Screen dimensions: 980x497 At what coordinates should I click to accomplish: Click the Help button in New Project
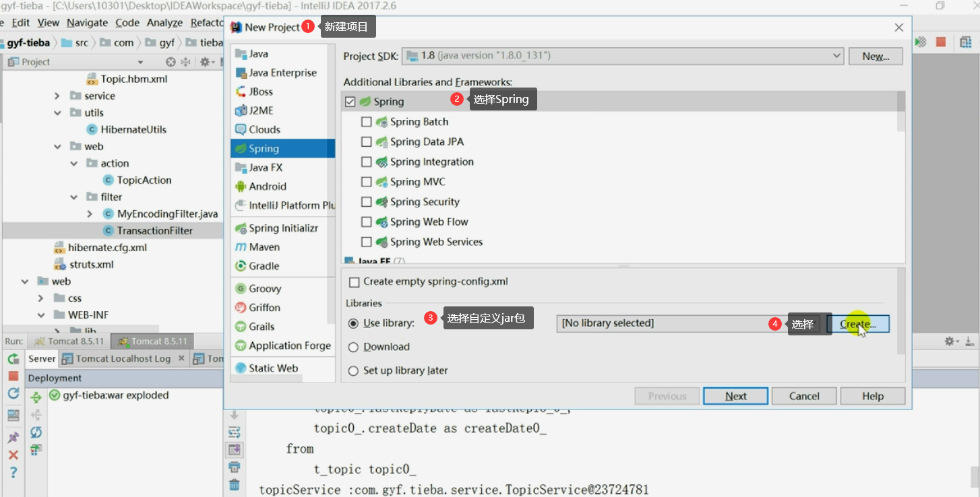873,396
